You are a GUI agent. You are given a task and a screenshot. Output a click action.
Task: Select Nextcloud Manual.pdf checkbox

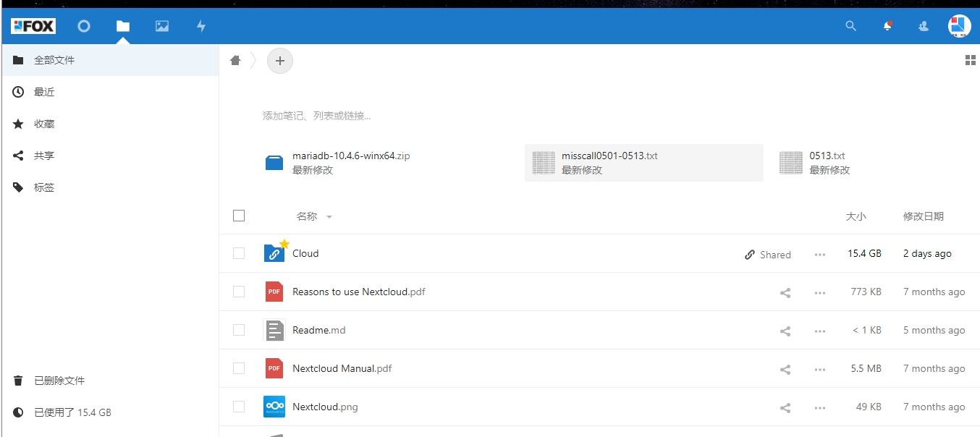click(x=239, y=368)
